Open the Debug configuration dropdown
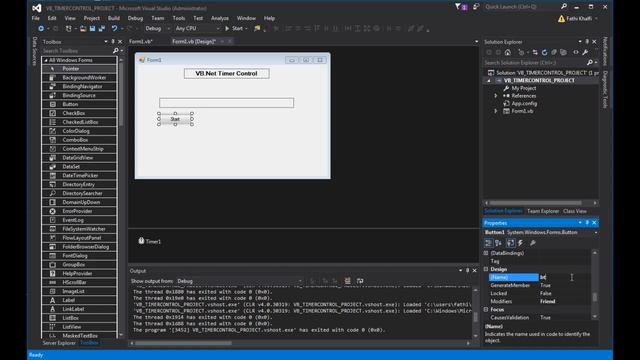This screenshot has height=360, width=640. click(157, 29)
